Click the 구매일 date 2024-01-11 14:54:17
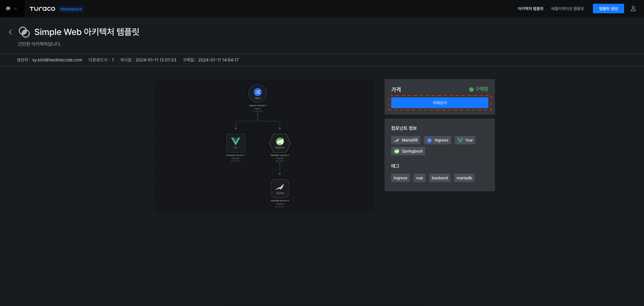The image size is (644, 306). pyautogui.click(x=218, y=60)
